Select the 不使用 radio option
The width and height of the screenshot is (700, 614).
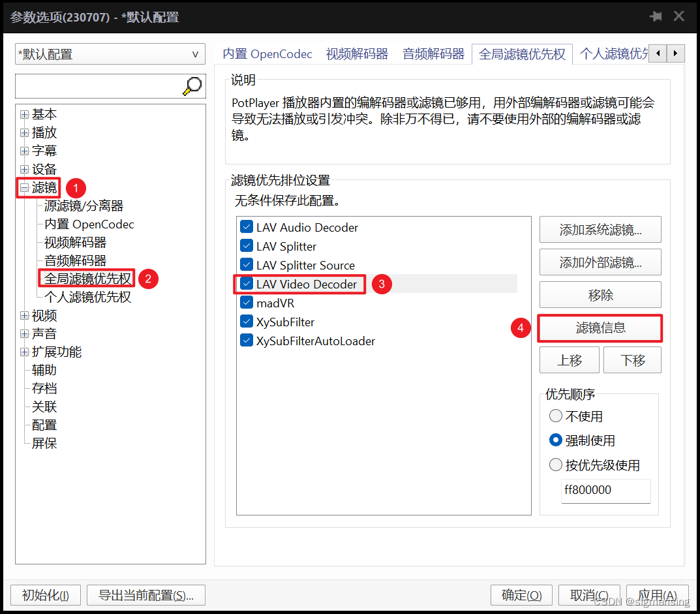point(555,416)
